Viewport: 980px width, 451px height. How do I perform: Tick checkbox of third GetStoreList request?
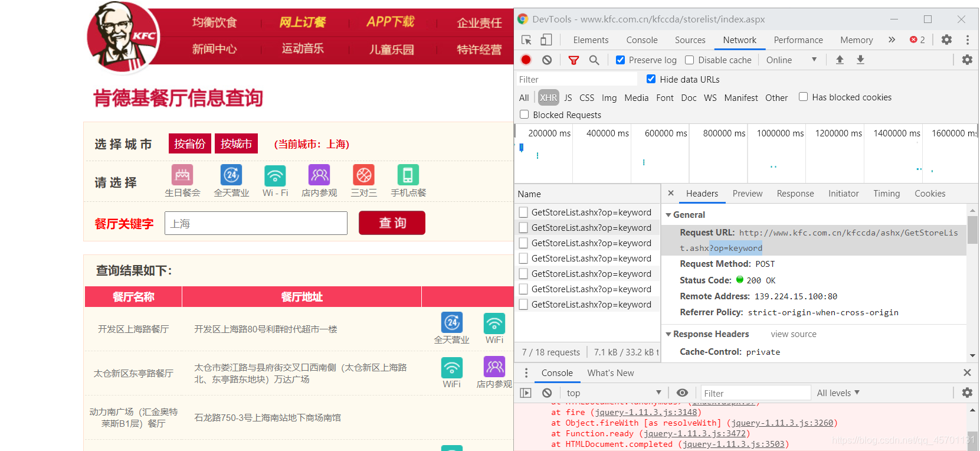pyautogui.click(x=523, y=243)
